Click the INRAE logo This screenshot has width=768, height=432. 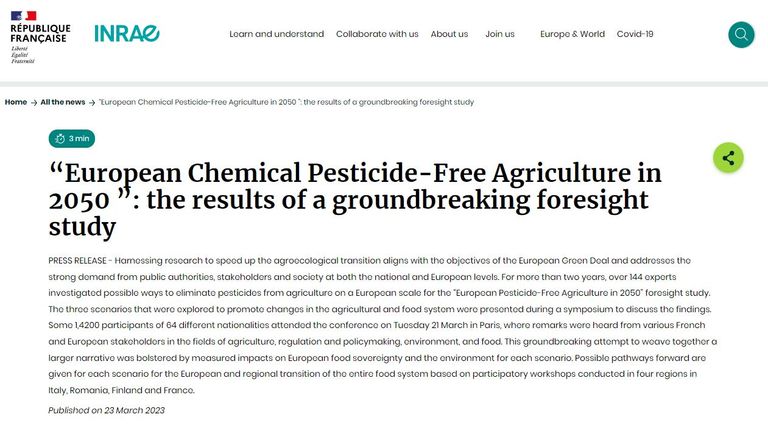126,34
